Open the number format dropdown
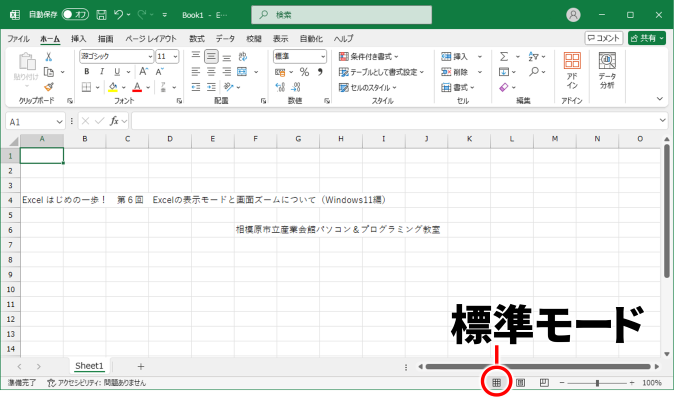This screenshot has height=400, width=674. pos(323,56)
